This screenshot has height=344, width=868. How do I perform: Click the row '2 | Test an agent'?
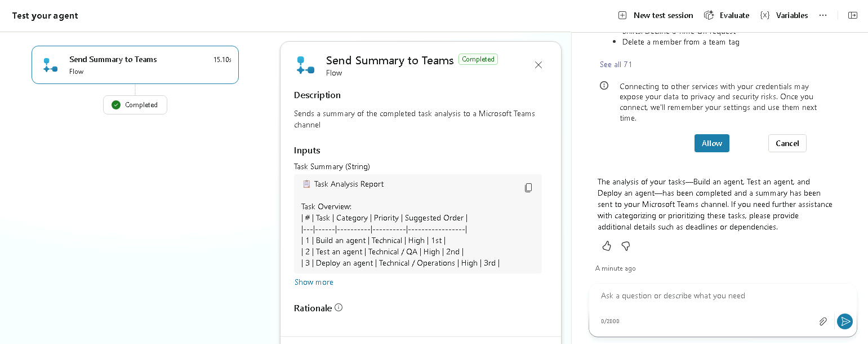(382, 252)
